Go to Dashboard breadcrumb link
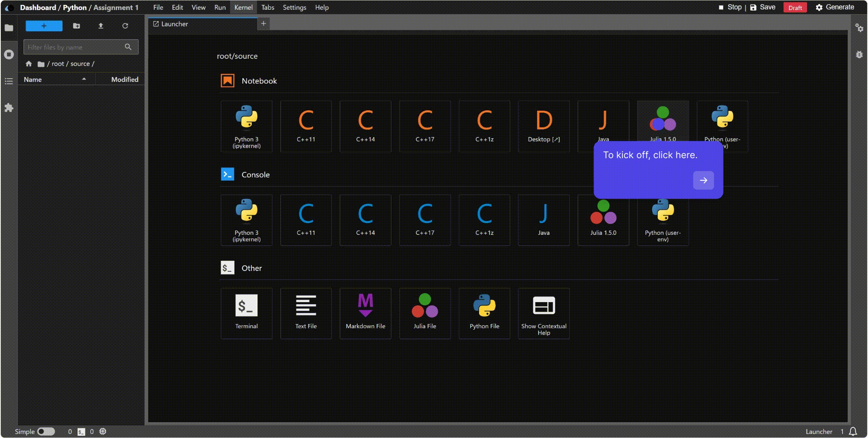The image size is (868, 438). coord(38,8)
